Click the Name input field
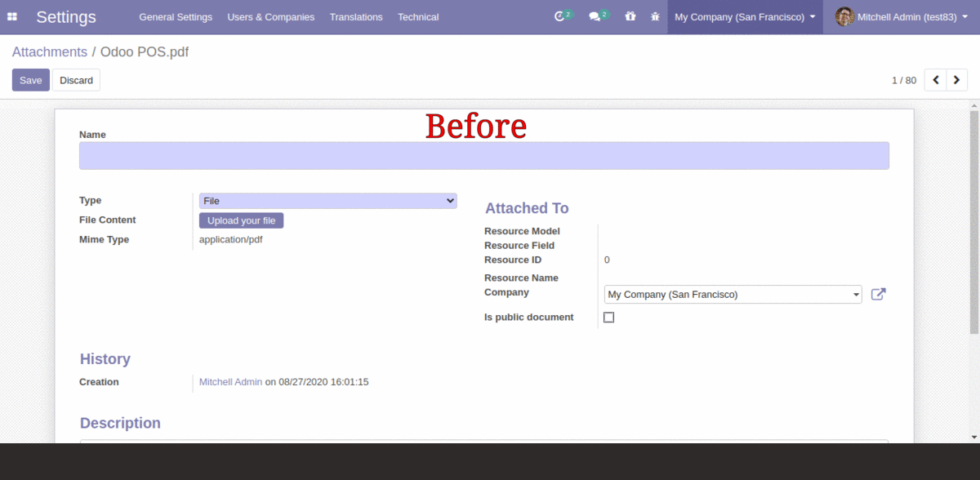This screenshot has width=980, height=480. [x=483, y=156]
